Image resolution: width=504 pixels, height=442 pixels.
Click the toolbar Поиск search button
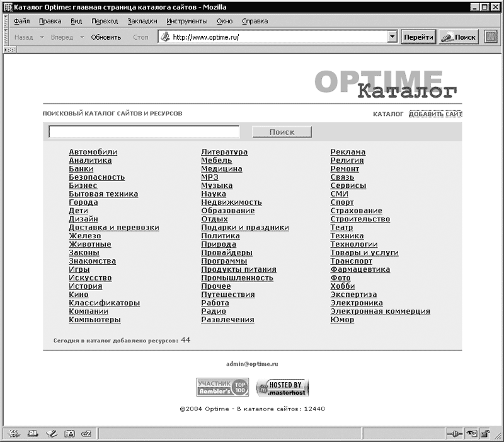click(x=459, y=37)
